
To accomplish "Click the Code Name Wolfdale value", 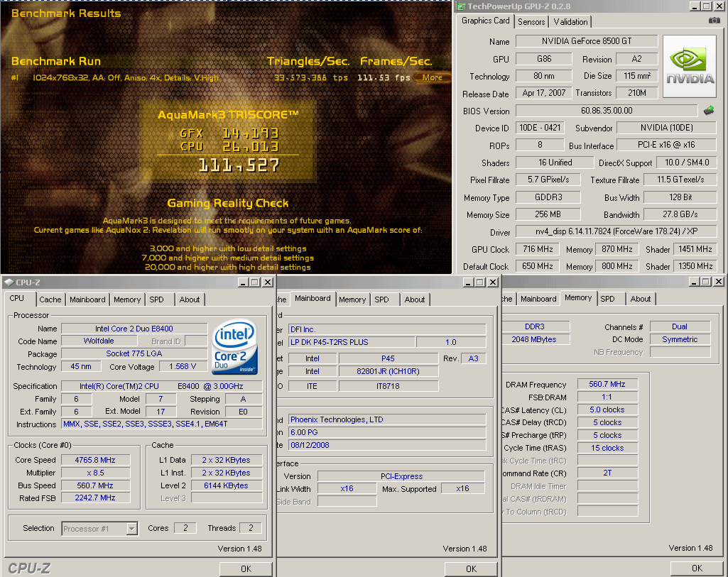I will click(x=99, y=341).
